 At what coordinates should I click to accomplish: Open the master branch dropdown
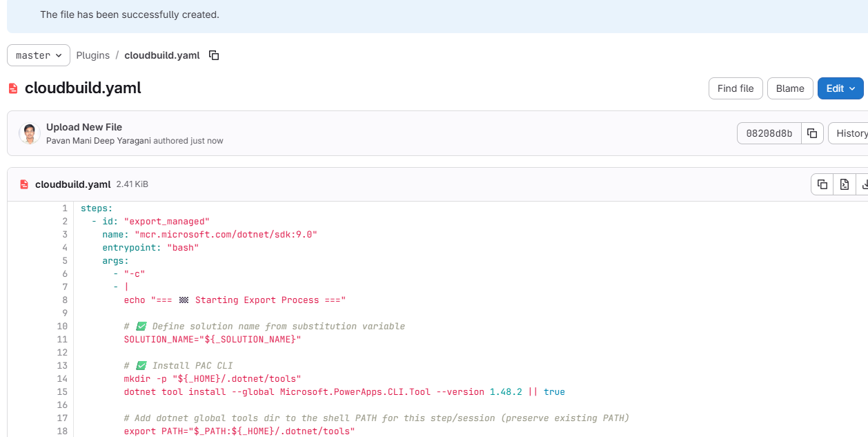(39, 55)
